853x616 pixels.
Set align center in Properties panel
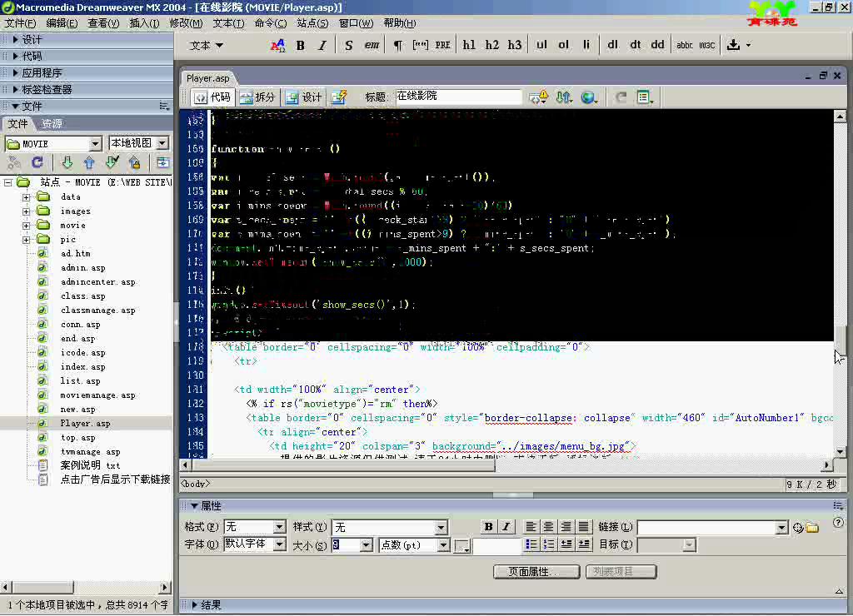click(548, 526)
